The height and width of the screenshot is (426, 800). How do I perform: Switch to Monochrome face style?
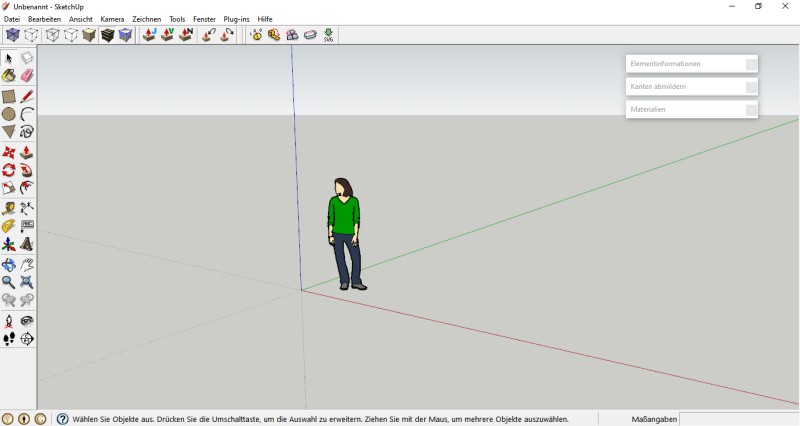[x=125, y=35]
